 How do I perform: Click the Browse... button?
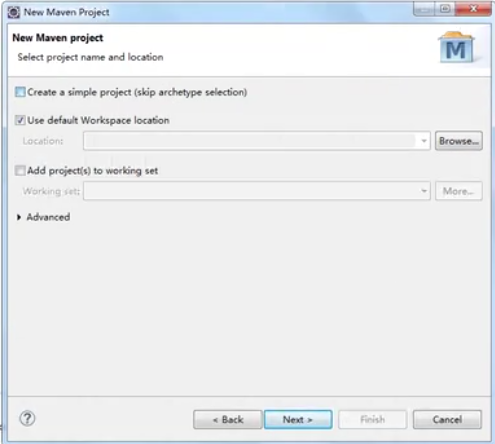459,141
